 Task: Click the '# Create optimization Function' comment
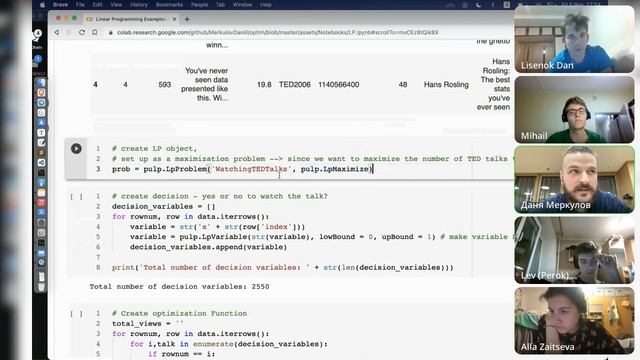point(180,313)
